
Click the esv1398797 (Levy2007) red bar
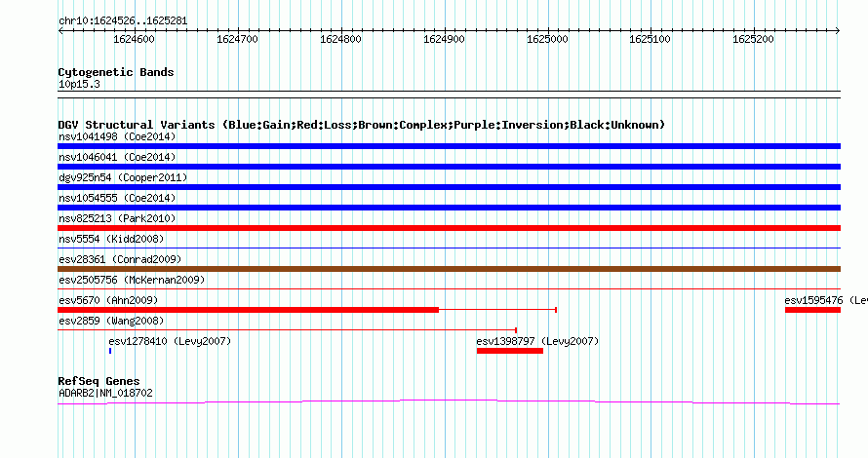(510, 351)
